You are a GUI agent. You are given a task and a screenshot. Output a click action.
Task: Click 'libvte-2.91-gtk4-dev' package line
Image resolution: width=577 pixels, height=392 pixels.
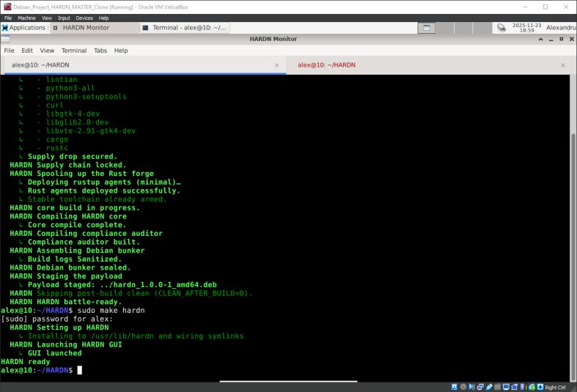tap(90, 130)
